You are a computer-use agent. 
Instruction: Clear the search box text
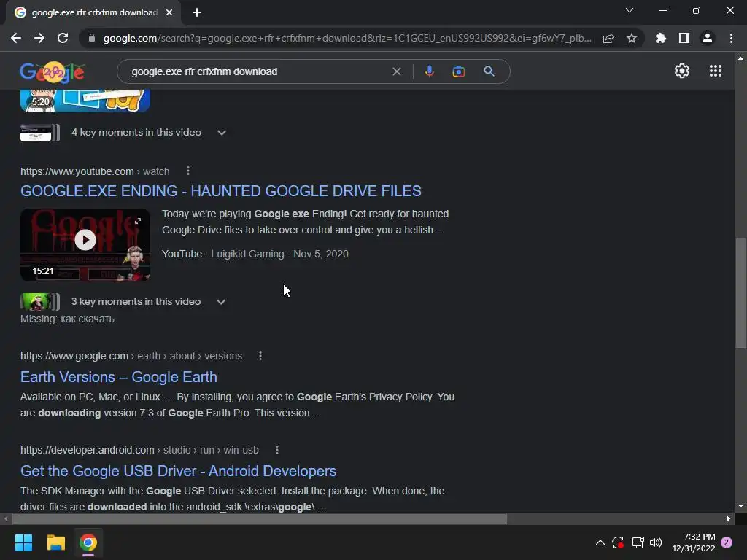[396, 71]
